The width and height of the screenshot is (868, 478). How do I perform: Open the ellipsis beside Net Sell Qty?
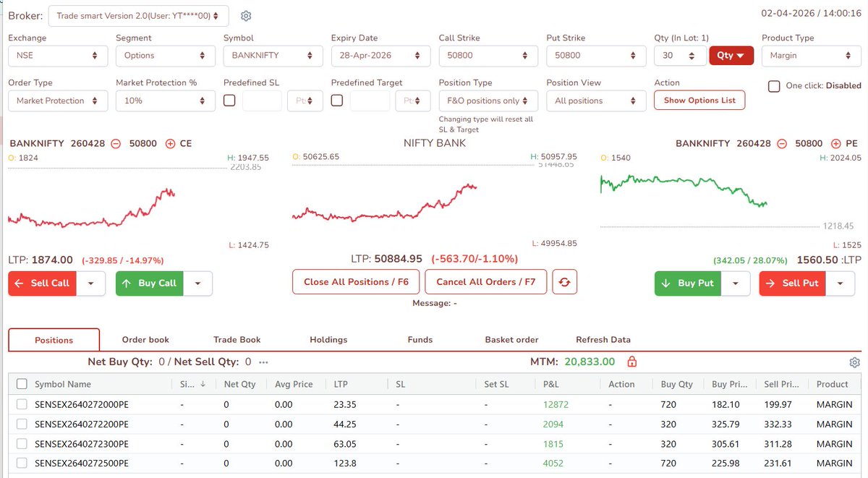click(263, 362)
